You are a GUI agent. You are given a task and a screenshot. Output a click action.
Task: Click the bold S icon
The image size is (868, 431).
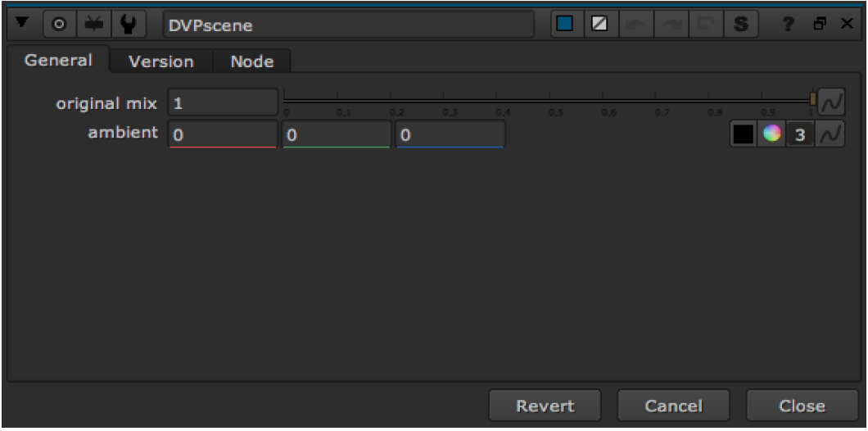point(741,25)
